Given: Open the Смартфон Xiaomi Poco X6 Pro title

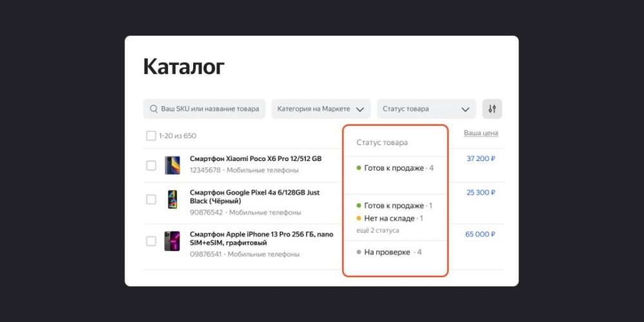Looking at the screenshot, I should coord(256,158).
